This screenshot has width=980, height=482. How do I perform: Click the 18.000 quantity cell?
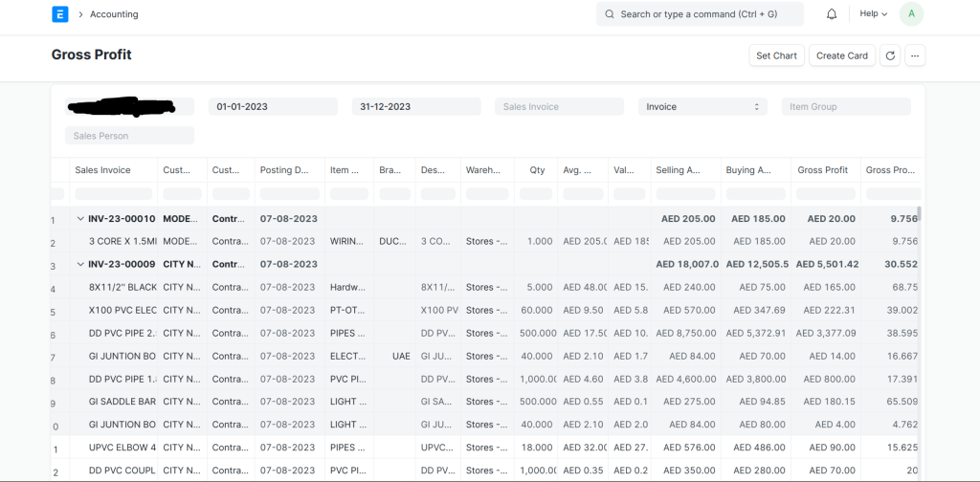[x=536, y=447]
